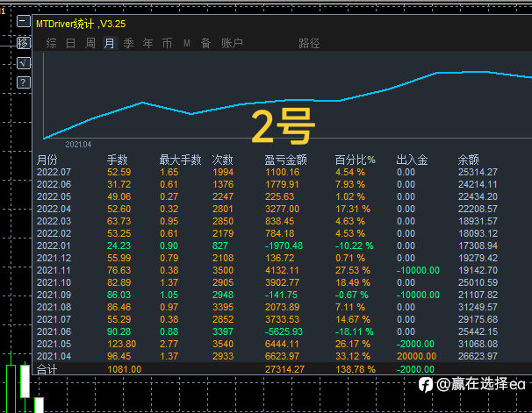This screenshot has height=413, width=532.
Task: Switch to the 日 daily tab
Action: pyautogui.click(x=70, y=43)
